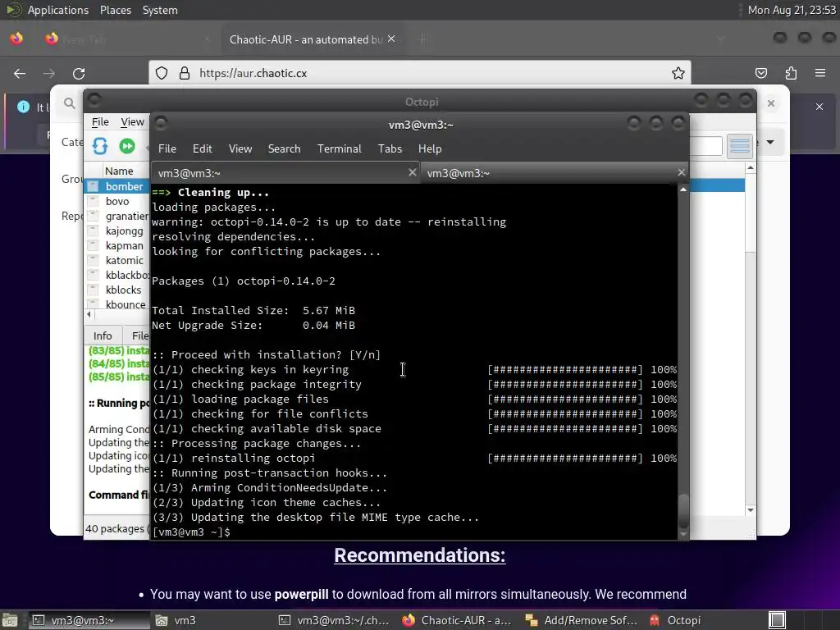840x630 pixels.
Task: Select the kbounce package row
Action: (117, 304)
